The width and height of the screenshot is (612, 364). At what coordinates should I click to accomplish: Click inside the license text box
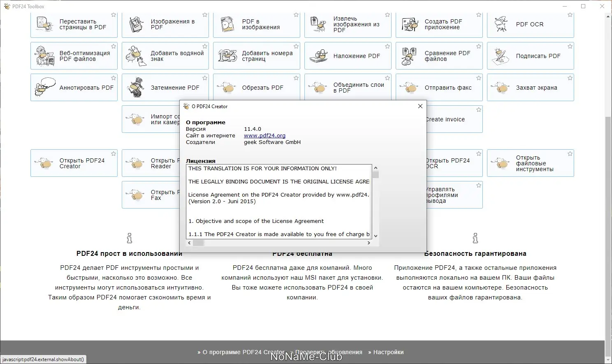pyautogui.click(x=279, y=202)
